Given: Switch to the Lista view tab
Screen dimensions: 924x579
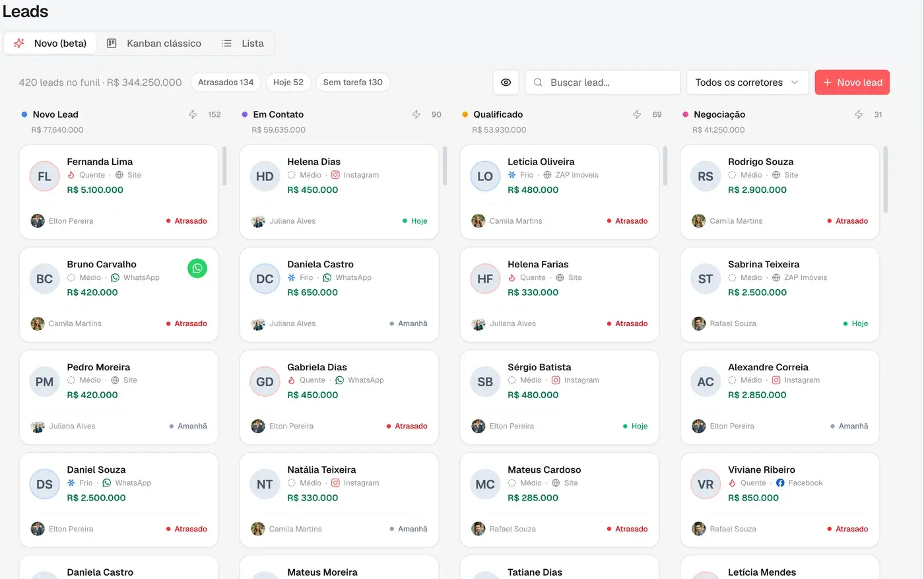Looking at the screenshot, I should [243, 44].
